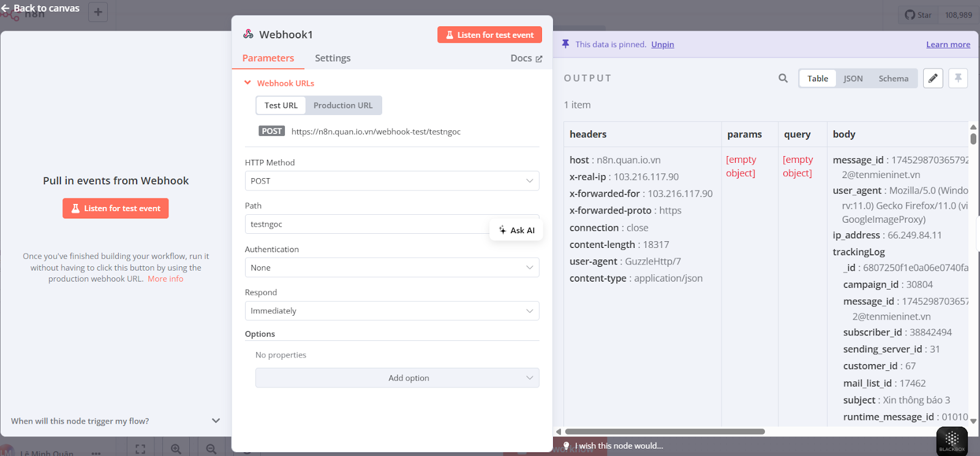The height and width of the screenshot is (456, 980).
Task: Click 'I wish this node would...' text
Action: [x=619, y=446]
